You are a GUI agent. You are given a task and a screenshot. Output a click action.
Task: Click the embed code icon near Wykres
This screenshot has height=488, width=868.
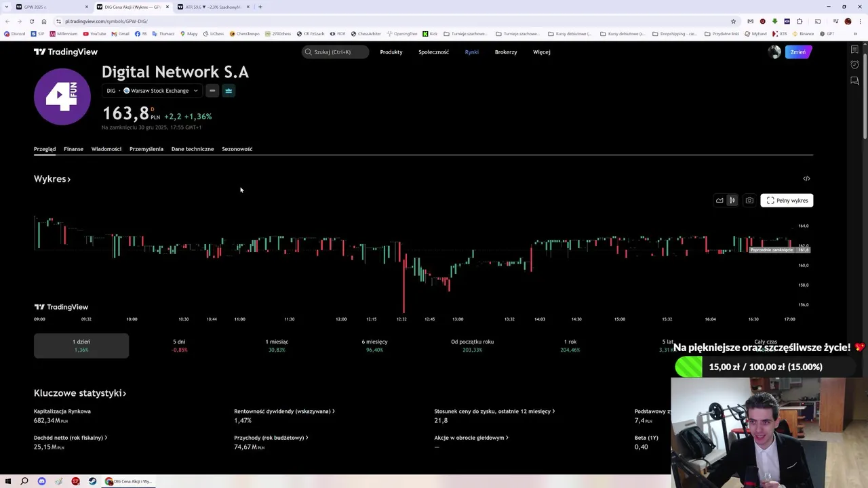tap(806, 178)
